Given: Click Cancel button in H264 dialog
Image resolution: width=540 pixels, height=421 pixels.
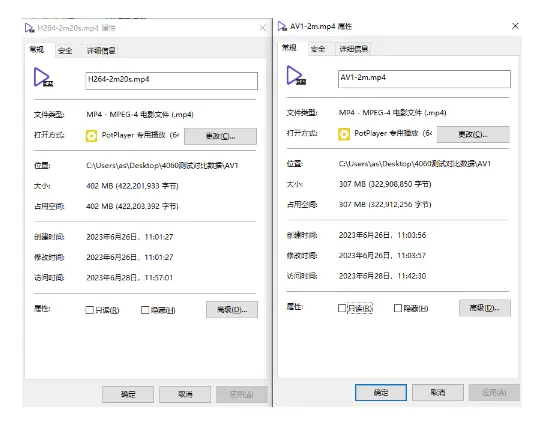Looking at the screenshot, I should point(185,394).
